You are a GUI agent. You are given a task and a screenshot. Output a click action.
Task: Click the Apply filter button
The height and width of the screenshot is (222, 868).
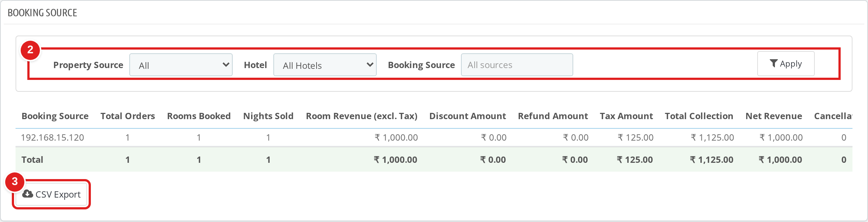click(x=786, y=64)
